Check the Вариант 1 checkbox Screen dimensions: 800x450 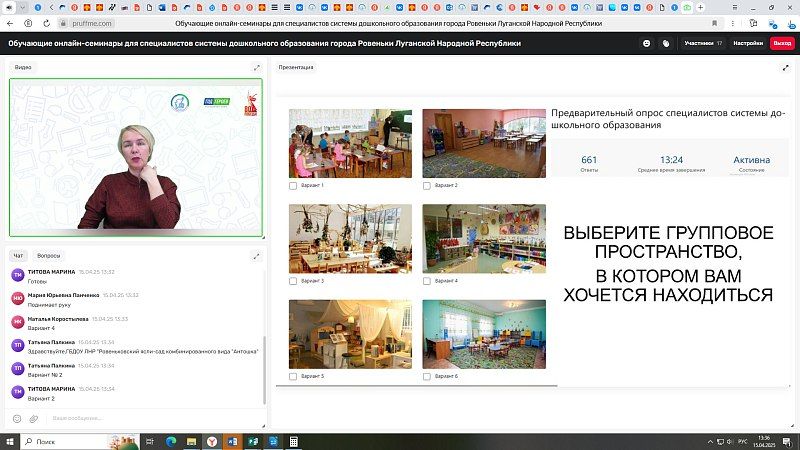point(293,186)
